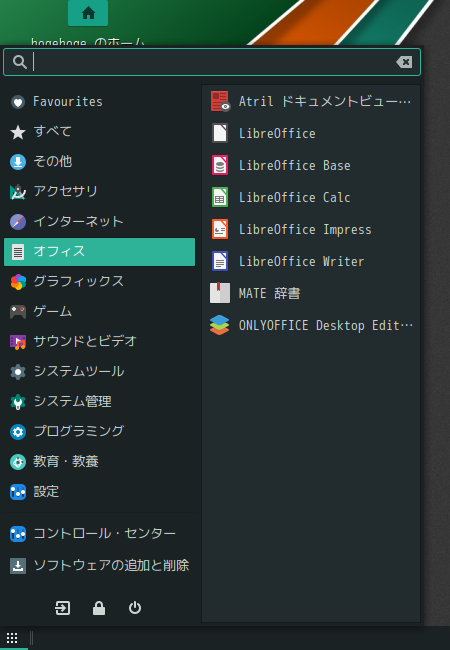This screenshot has height=650, width=450.
Task: Click the システムツール gear icon
Action: pyautogui.click(x=18, y=372)
